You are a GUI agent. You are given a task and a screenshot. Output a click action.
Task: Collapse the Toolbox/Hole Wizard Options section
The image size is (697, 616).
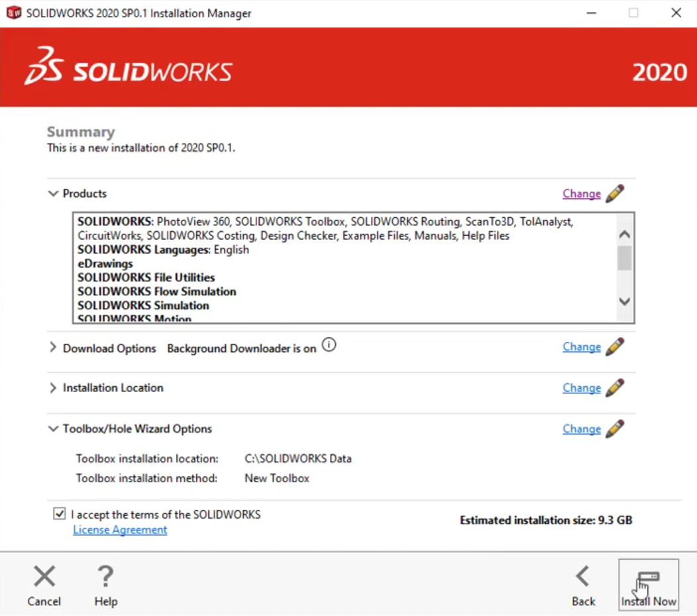[53, 429]
